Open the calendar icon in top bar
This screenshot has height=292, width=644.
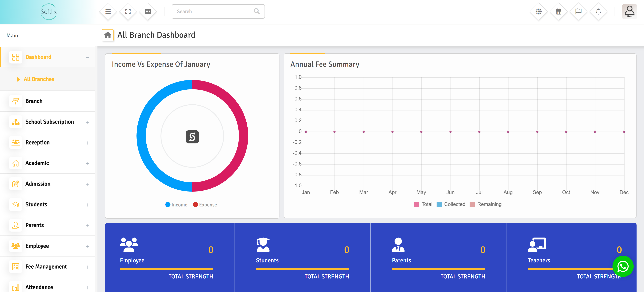tap(558, 12)
